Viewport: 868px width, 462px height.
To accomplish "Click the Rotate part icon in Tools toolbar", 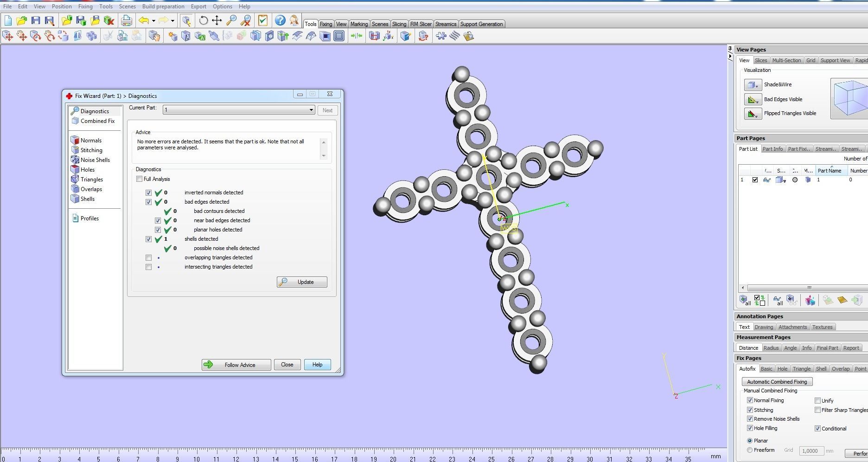I will point(35,36).
